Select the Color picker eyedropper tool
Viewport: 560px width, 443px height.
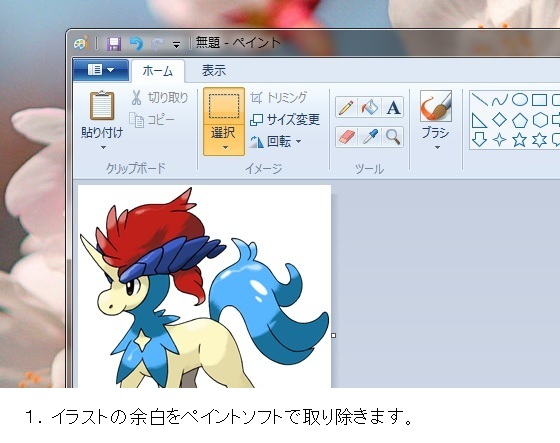tap(370, 137)
